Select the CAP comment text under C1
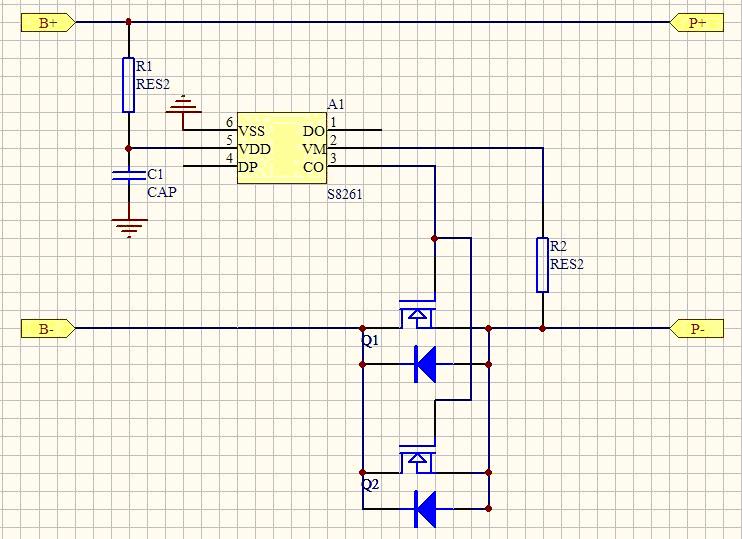The height and width of the screenshot is (539, 742). pos(161,192)
